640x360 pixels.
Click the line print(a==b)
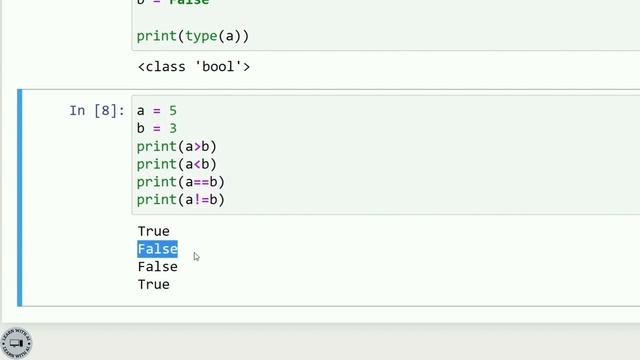(181, 182)
